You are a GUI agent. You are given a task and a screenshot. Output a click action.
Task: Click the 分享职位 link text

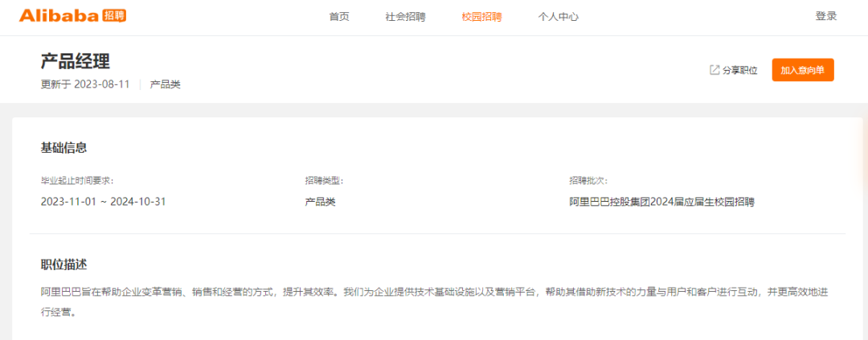point(739,71)
